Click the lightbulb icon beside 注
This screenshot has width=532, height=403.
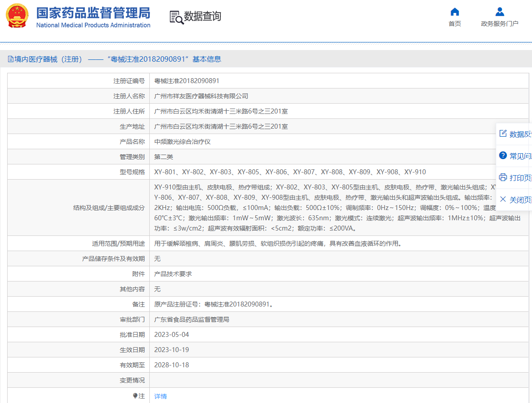[x=135, y=396]
